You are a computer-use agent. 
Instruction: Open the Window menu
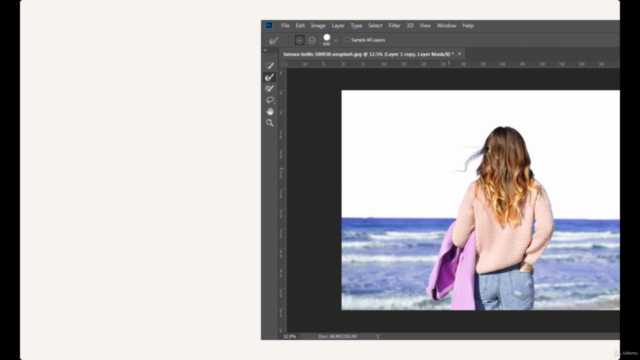coord(446,25)
